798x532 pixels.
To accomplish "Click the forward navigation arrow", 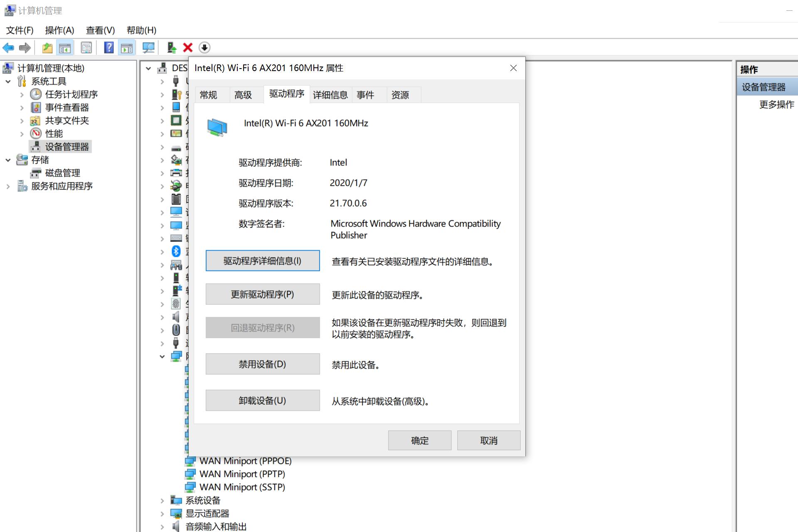I will pos(25,47).
